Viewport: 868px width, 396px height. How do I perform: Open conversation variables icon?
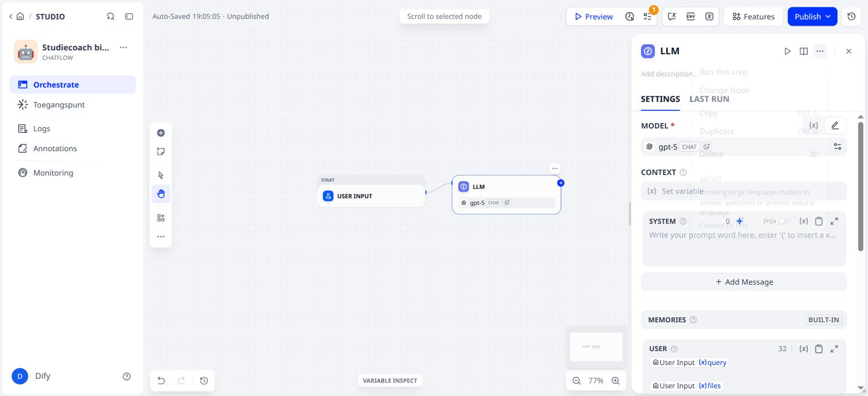[671, 17]
